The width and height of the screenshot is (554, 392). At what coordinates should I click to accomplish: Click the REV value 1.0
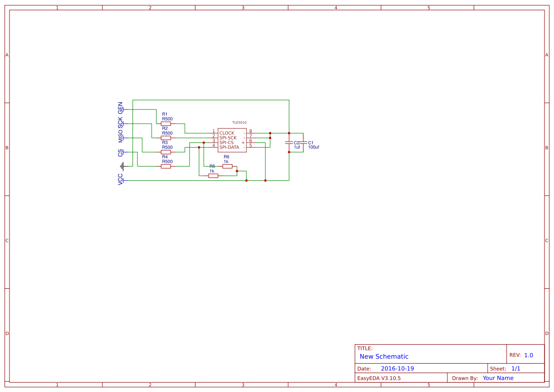click(528, 355)
